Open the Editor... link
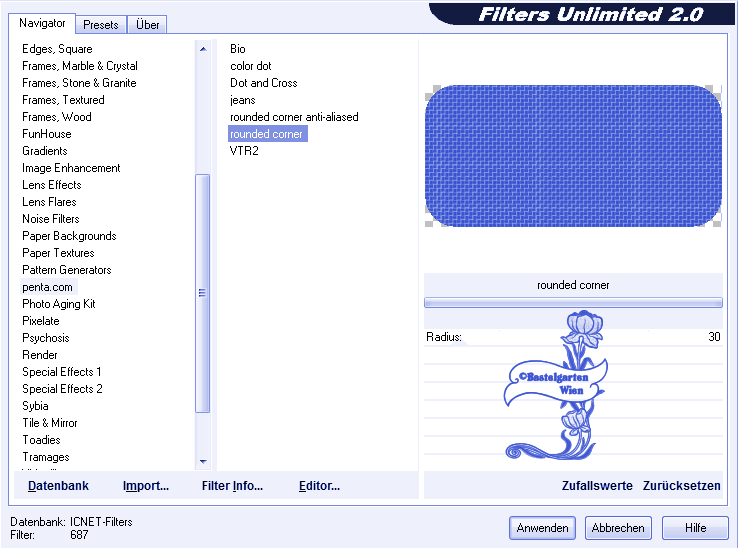Screen dimensions: 738x548 (x=319, y=486)
